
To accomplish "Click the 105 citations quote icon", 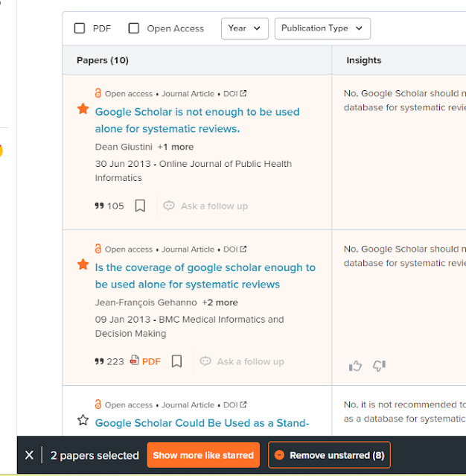I will pos(99,206).
